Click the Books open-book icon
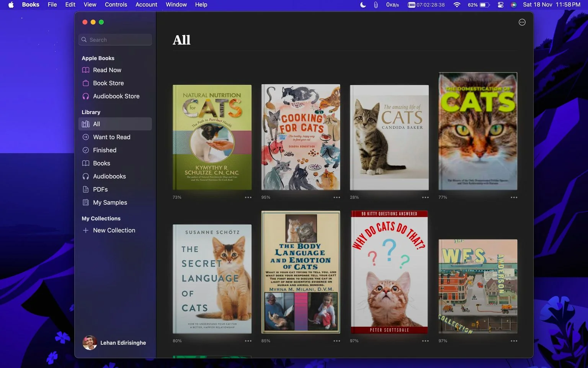588x368 pixels. (86, 163)
